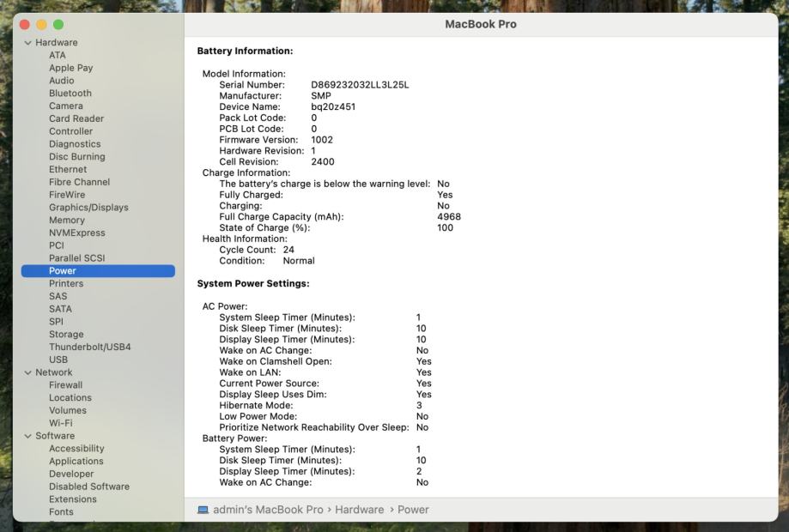Open Disc Burning entry
This screenshot has height=532, width=789.
pos(77,156)
